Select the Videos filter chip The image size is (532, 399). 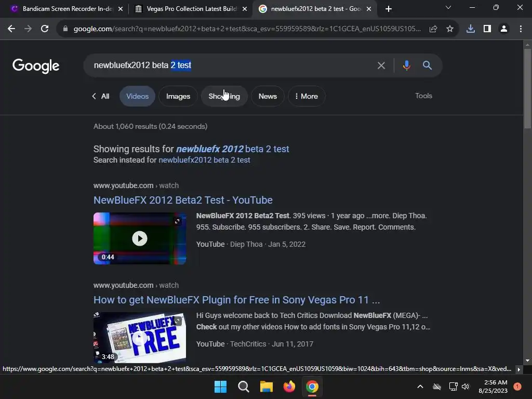tap(137, 96)
